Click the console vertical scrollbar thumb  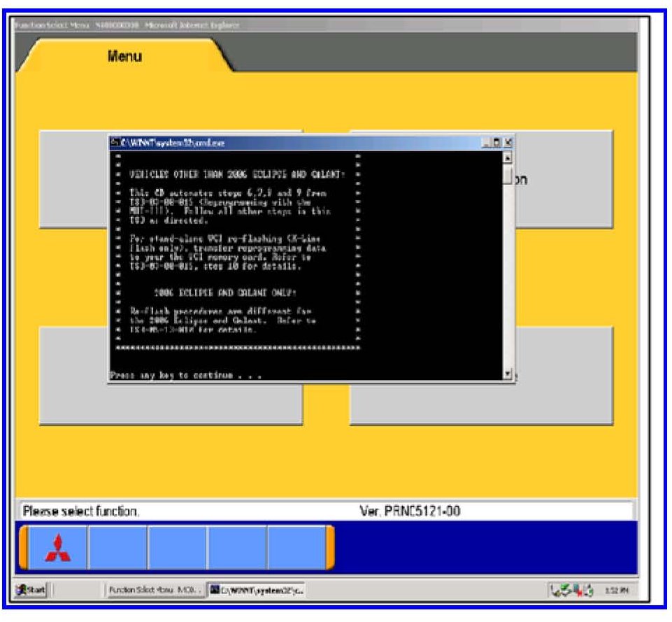pyautogui.click(x=508, y=174)
